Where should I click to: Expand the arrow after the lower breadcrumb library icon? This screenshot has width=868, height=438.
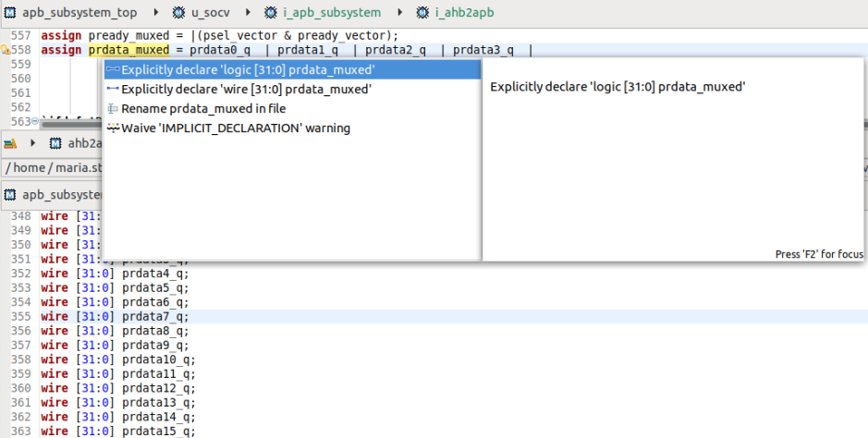[x=32, y=143]
